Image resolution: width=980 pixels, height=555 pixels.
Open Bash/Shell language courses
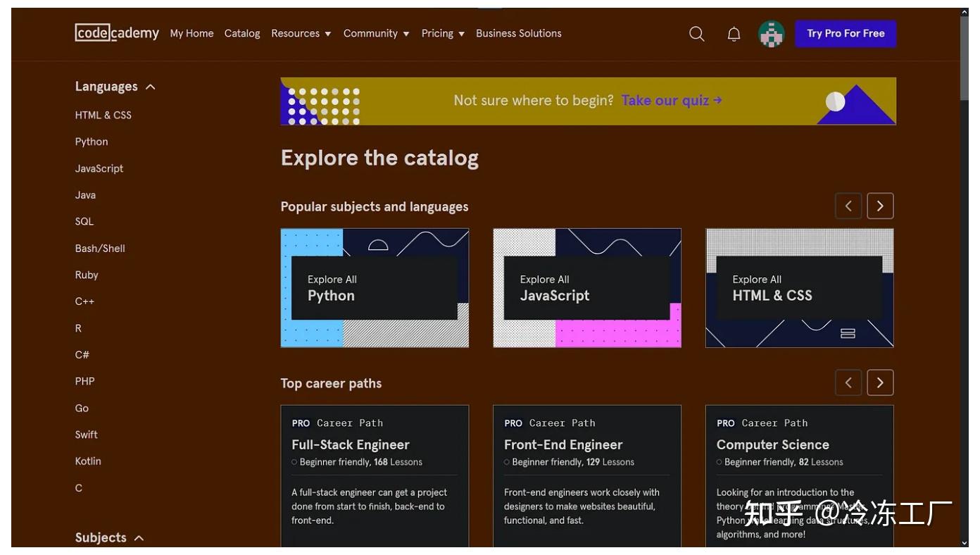pos(100,248)
